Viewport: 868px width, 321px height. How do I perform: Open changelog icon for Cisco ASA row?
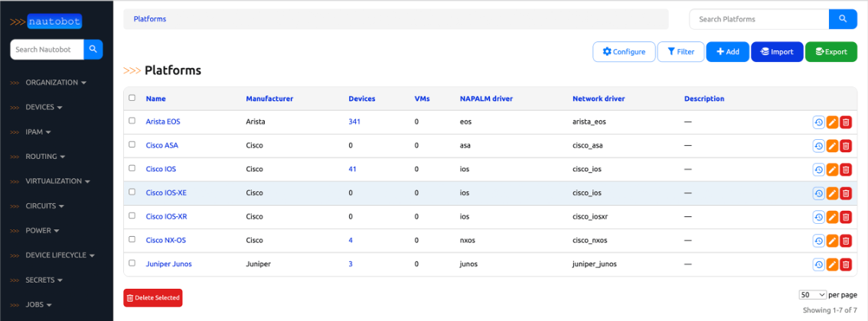point(818,146)
